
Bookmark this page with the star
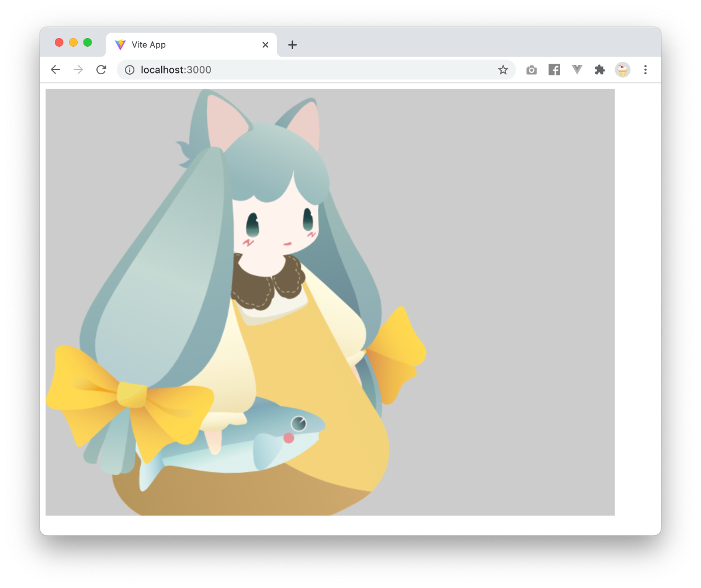[x=503, y=70]
